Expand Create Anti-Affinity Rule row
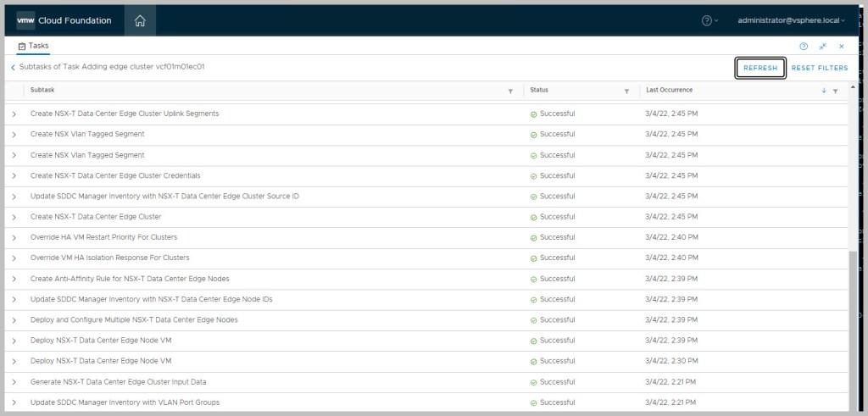This screenshot has height=416, width=868. 14,279
